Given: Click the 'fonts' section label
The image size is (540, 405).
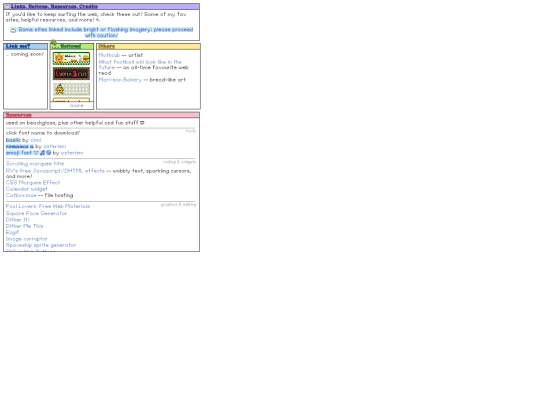Looking at the screenshot, I should click(191, 131).
